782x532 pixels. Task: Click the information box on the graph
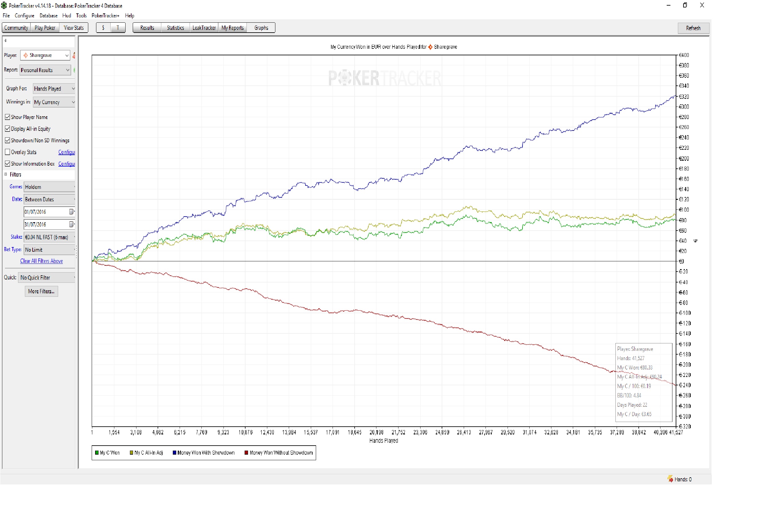click(644, 382)
